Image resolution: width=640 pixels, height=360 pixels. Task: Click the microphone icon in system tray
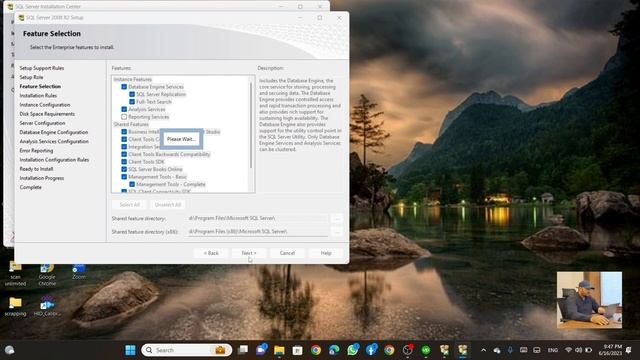(x=510, y=350)
